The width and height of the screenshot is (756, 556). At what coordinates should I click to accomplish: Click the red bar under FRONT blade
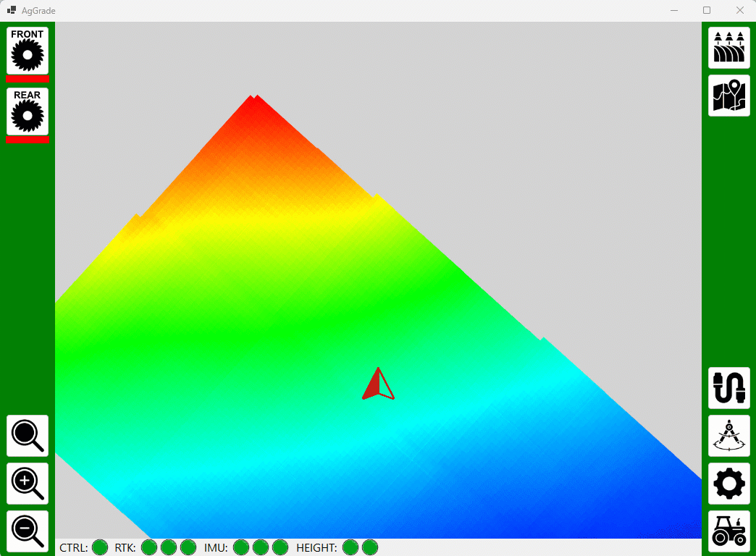[x=28, y=78]
